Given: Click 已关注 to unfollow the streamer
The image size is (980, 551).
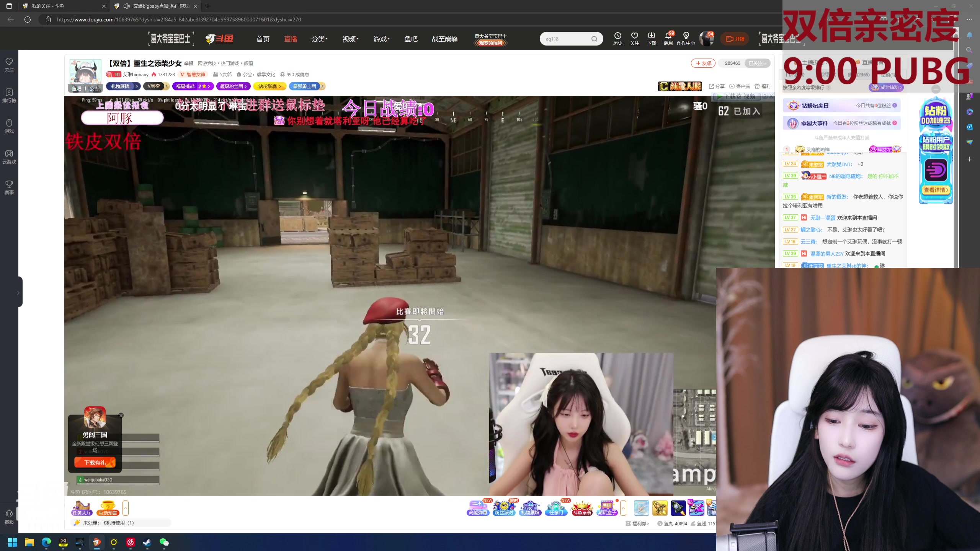Looking at the screenshot, I should [755, 63].
